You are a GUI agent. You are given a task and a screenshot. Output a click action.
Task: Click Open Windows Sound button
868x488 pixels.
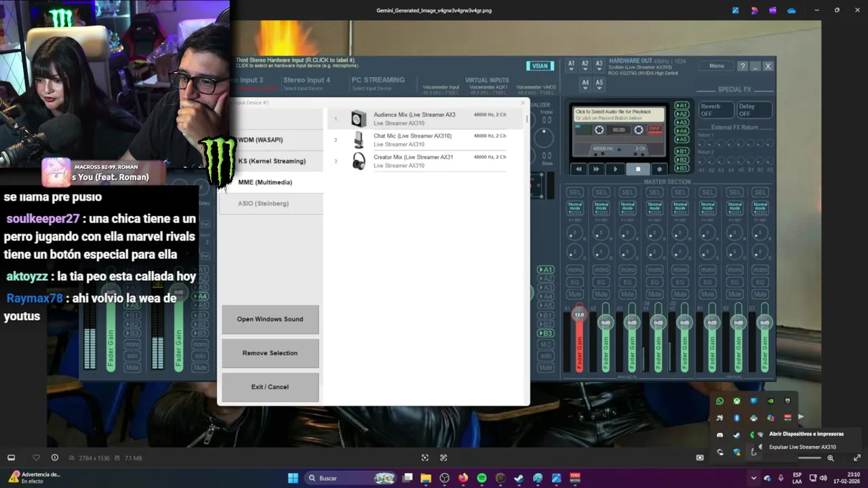click(270, 319)
